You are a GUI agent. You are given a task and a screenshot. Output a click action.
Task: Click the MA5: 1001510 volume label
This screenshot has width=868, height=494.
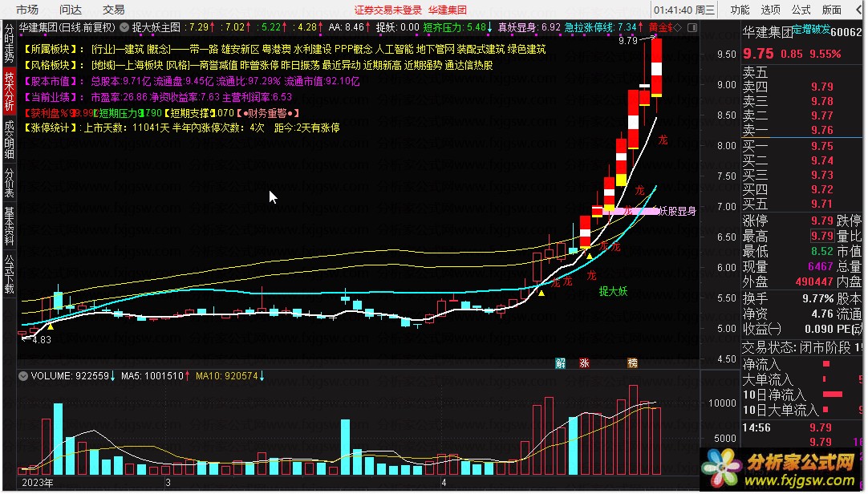click(155, 376)
